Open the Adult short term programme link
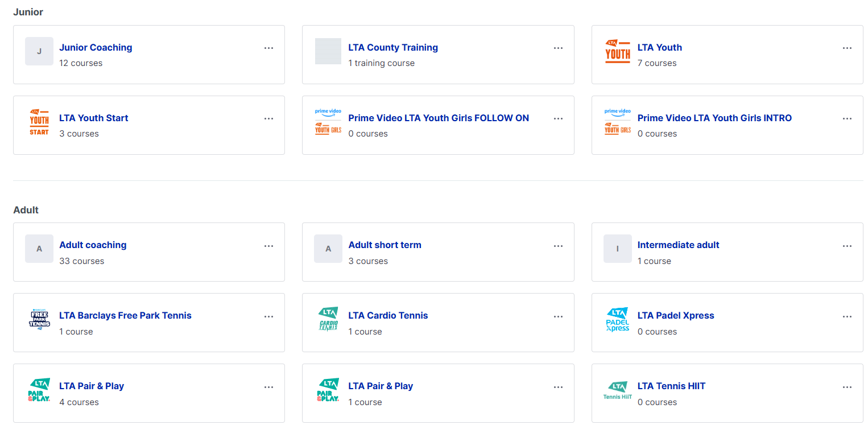Viewport: 868px width, 429px height. [x=385, y=245]
